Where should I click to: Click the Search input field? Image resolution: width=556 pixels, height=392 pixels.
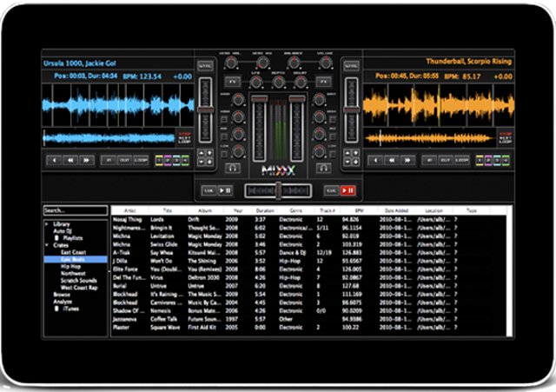tap(75, 210)
